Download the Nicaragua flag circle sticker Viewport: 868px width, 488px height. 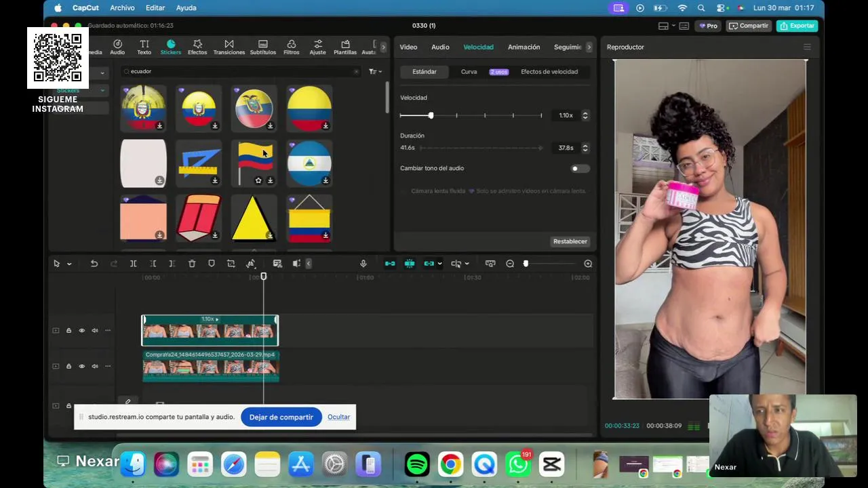(325, 180)
